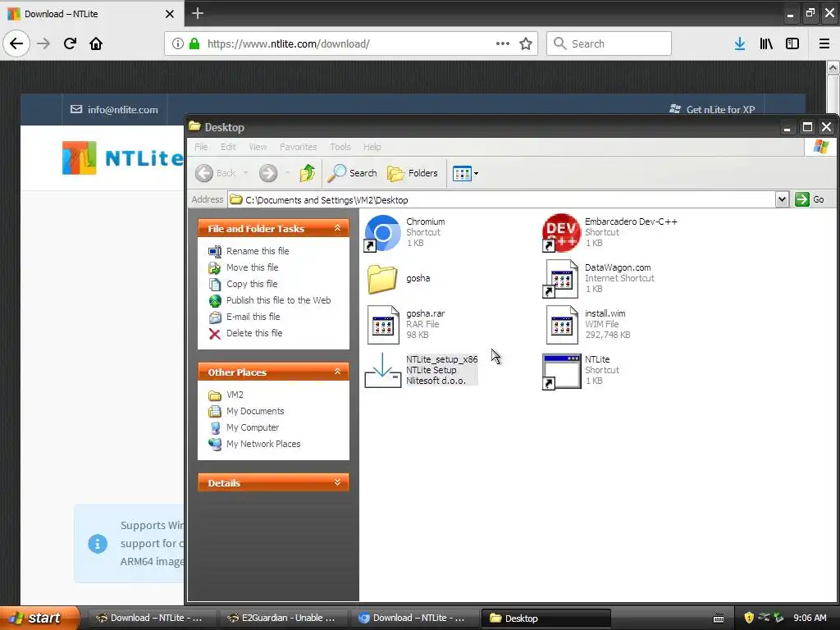Open the Help menu in Explorer

(372, 147)
